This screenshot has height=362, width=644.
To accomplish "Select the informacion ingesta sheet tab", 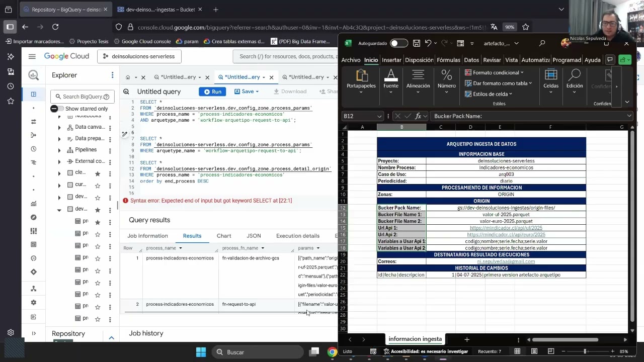I will tap(415, 339).
